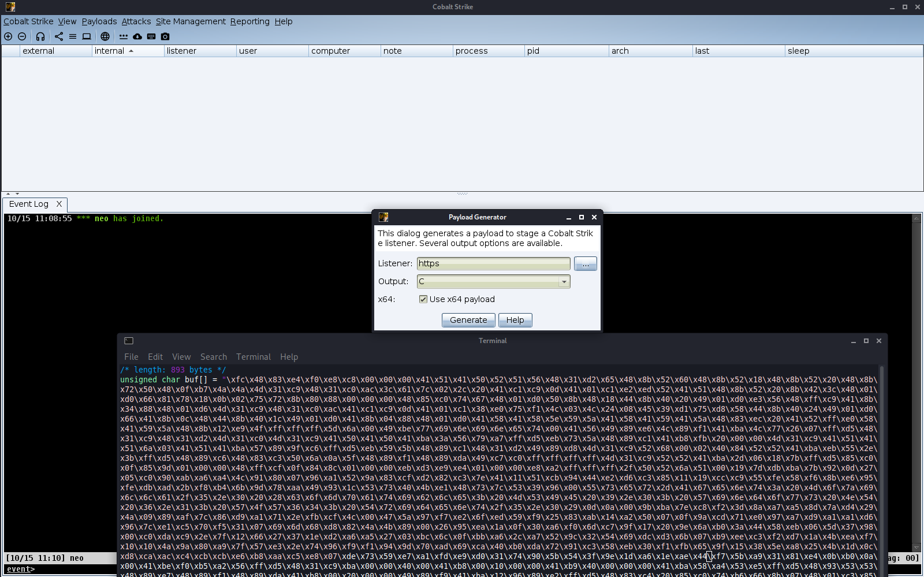Click the '[10/15 11:10] neo' status text
924x577 pixels.
(45, 558)
